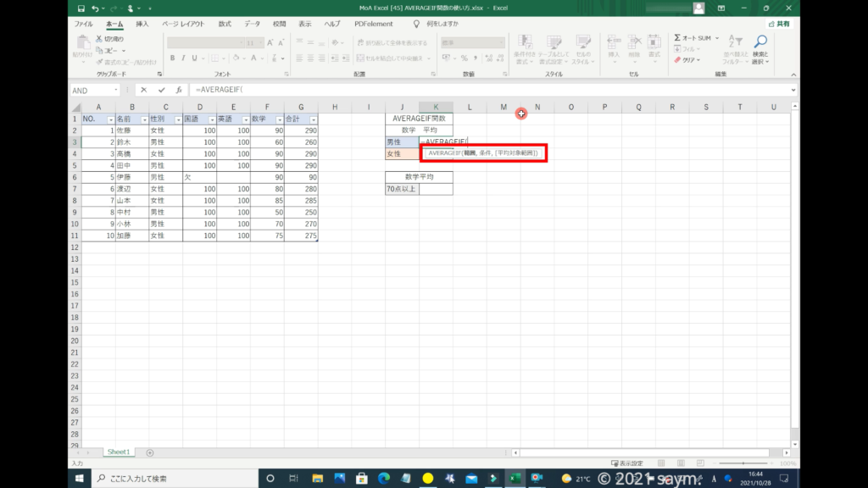
Task: Open Insert Function dialog via fx icon
Action: (179, 90)
